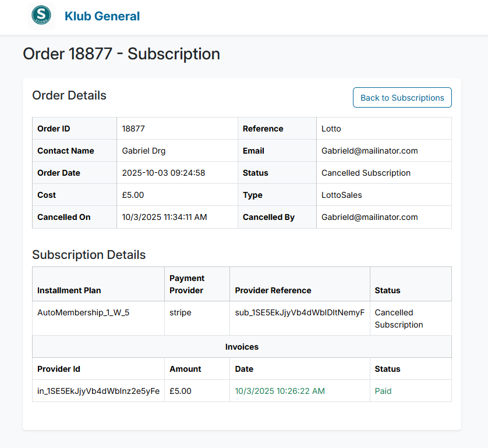
Task: Click the Back to Subscriptions button
Action: pyautogui.click(x=402, y=97)
